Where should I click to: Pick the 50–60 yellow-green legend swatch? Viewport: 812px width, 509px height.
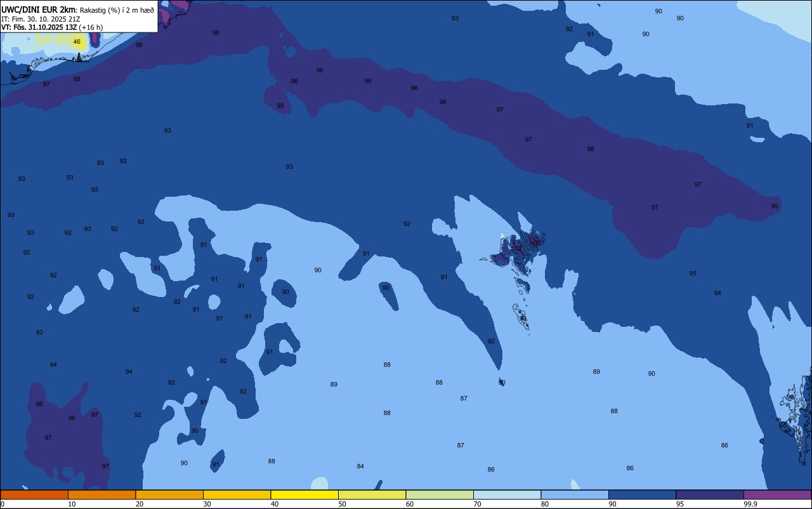pos(372,494)
